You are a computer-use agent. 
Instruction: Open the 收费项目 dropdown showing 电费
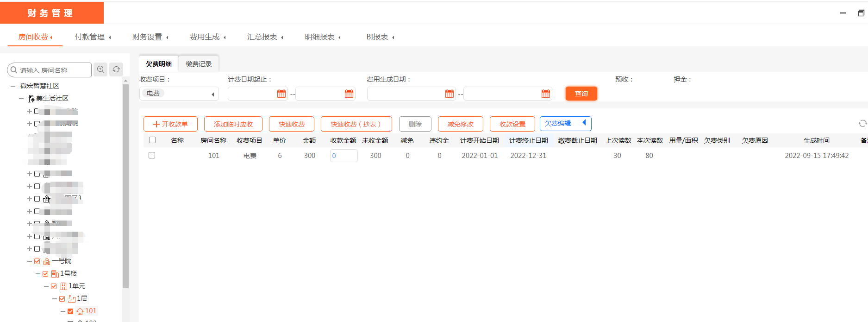pyautogui.click(x=179, y=94)
